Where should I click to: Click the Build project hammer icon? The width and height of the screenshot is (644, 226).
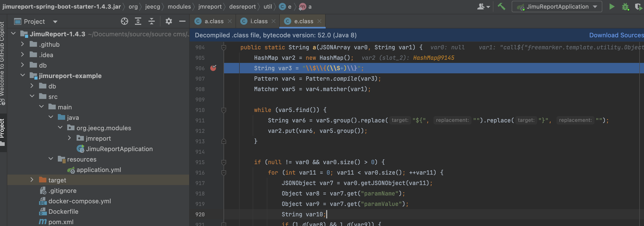pyautogui.click(x=501, y=7)
